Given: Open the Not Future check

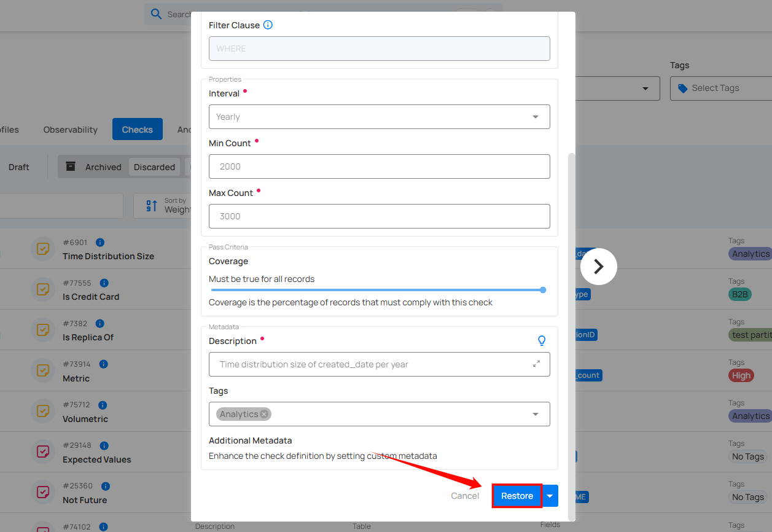Looking at the screenshot, I should [x=85, y=501].
